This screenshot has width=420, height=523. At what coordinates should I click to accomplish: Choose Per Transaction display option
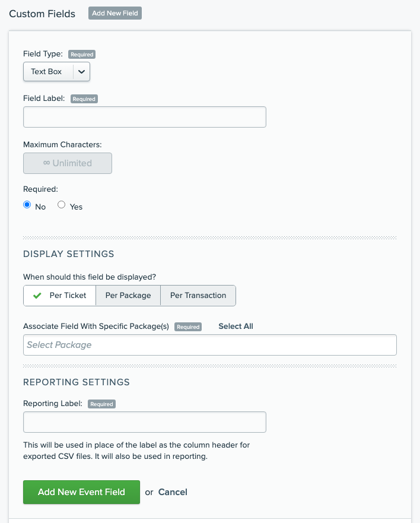[198, 296]
